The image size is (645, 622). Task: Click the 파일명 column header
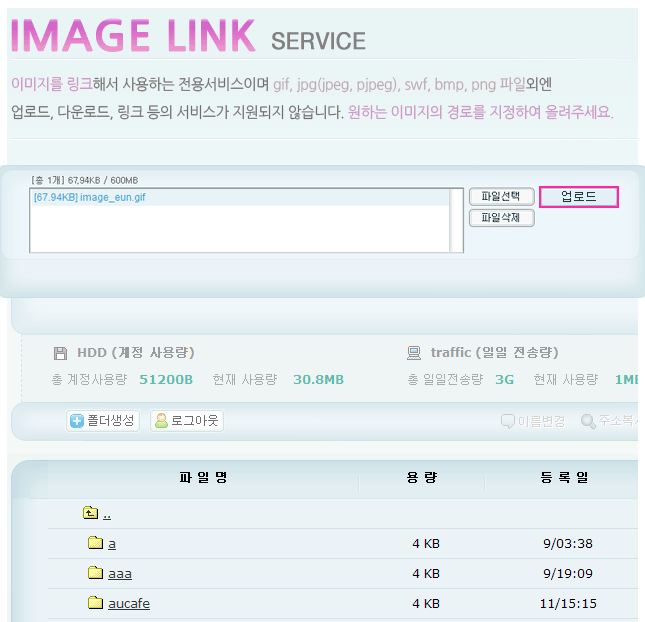pyautogui.click(x=203, y=477)
